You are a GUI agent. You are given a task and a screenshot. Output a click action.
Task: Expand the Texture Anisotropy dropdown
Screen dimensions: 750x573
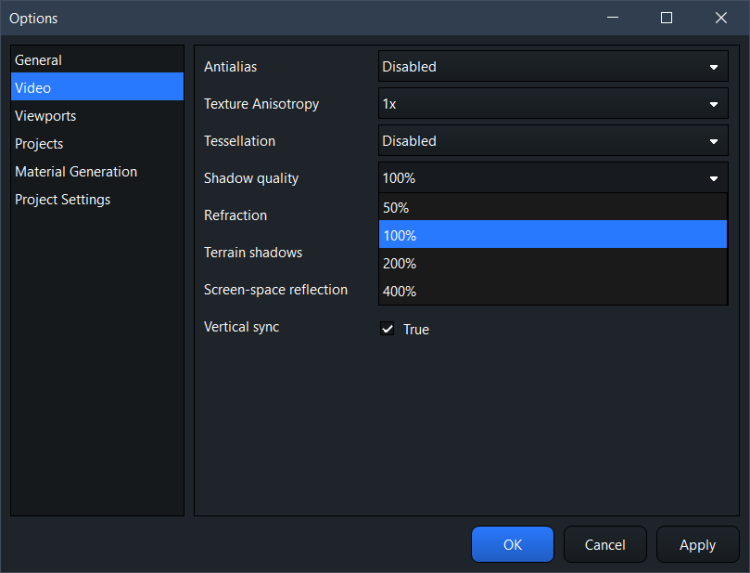coord(552,104)
